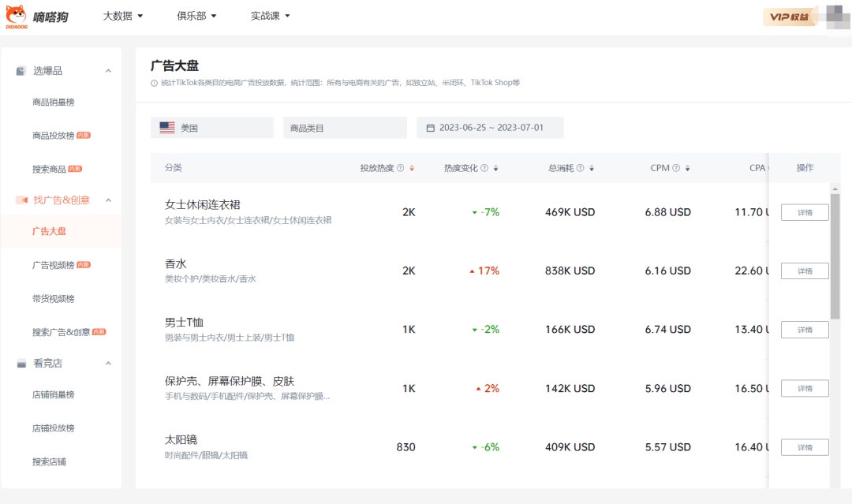
Task: Go to 商品销量榜 in the sidebar
Action: point(54,103)
